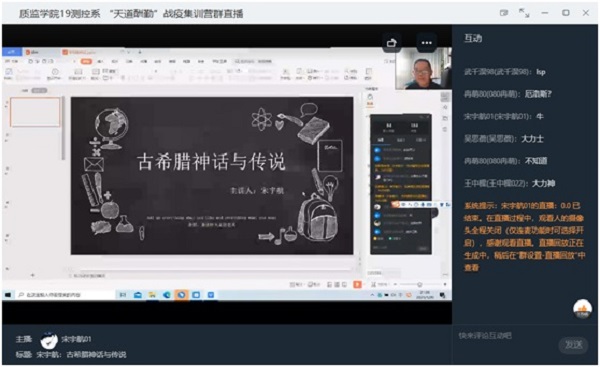
Task: Click the highlighted DingTalk taskbar icon
Action: (181, 295)
